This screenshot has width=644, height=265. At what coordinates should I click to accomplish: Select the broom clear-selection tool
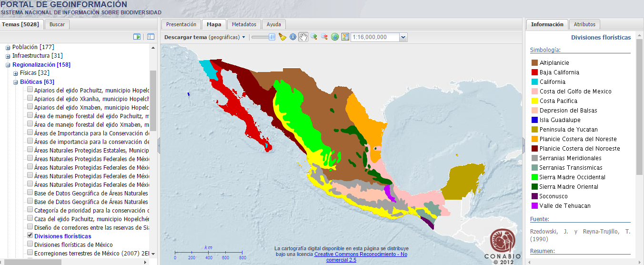[x=282, y=37]
